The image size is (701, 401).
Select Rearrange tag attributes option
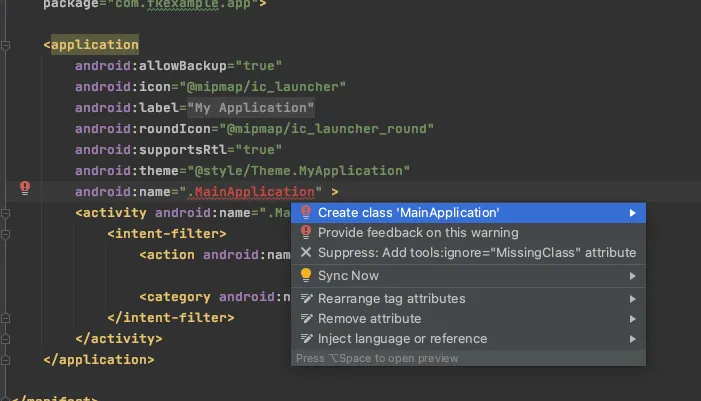(468, 299)
